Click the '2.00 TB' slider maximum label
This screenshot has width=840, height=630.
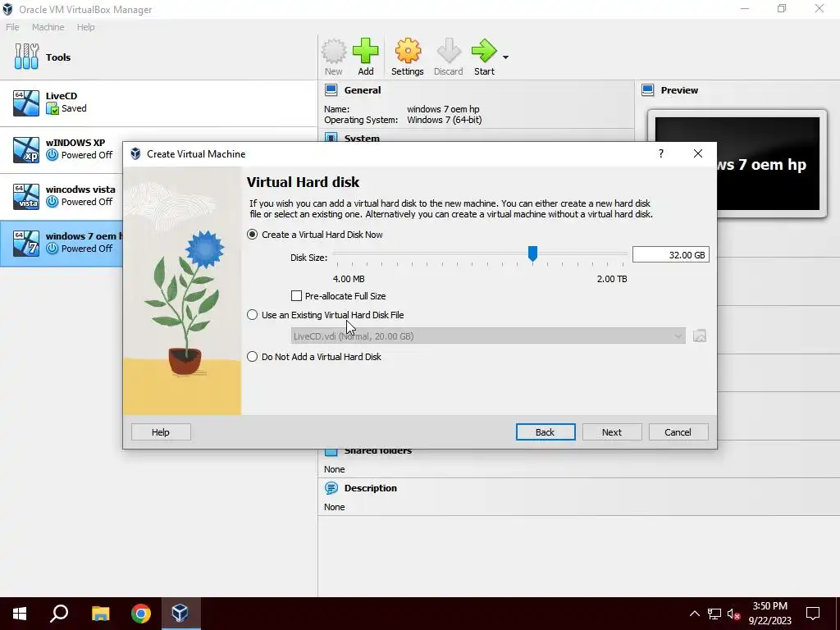point(612,279)
